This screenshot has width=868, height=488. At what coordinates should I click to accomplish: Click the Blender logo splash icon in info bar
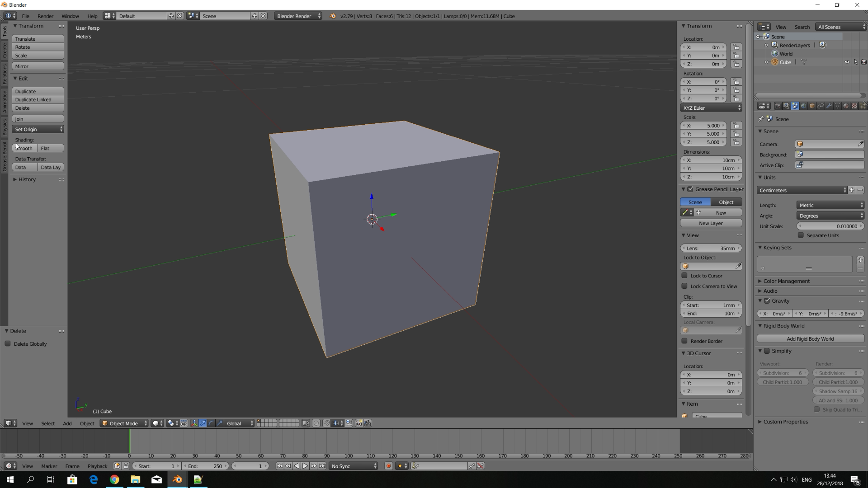tap(333, 16)
